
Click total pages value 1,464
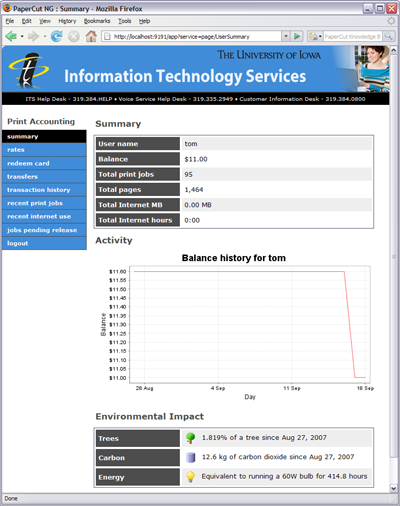point(194,190)
